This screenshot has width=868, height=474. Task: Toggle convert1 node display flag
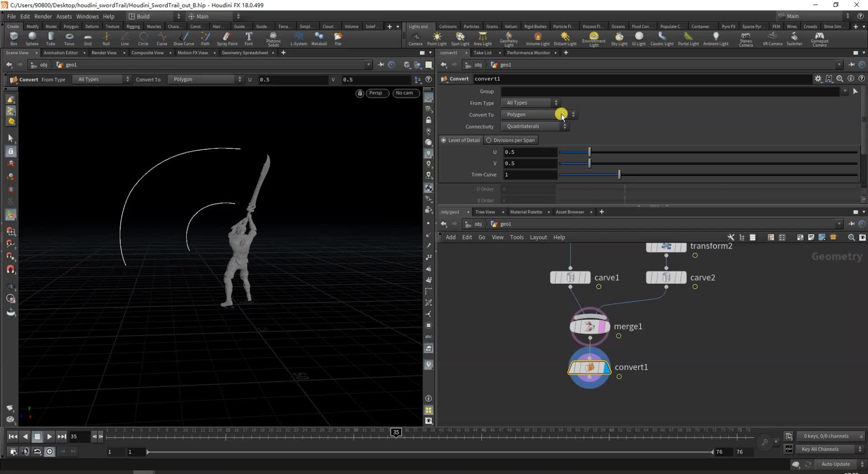click(x=606, y=368)
